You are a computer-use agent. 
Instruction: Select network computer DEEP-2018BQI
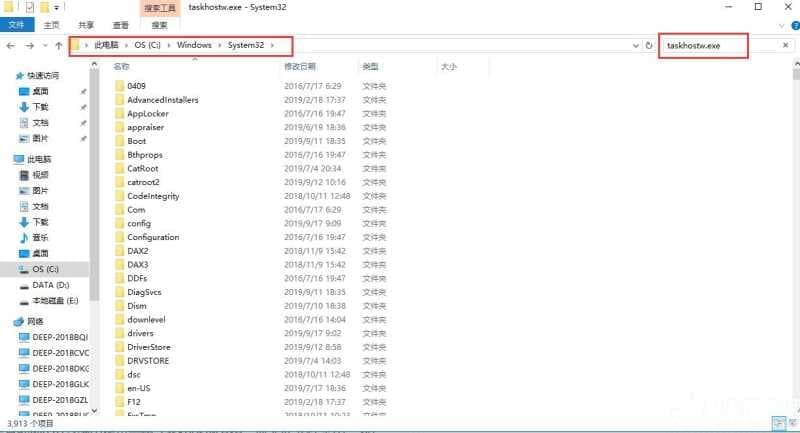[60, 337]
